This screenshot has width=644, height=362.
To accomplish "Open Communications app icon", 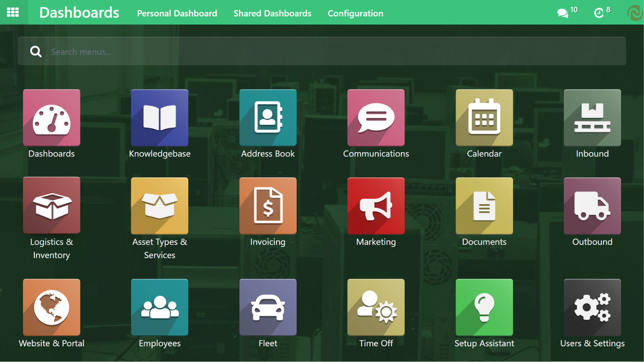I will (376, 118).
